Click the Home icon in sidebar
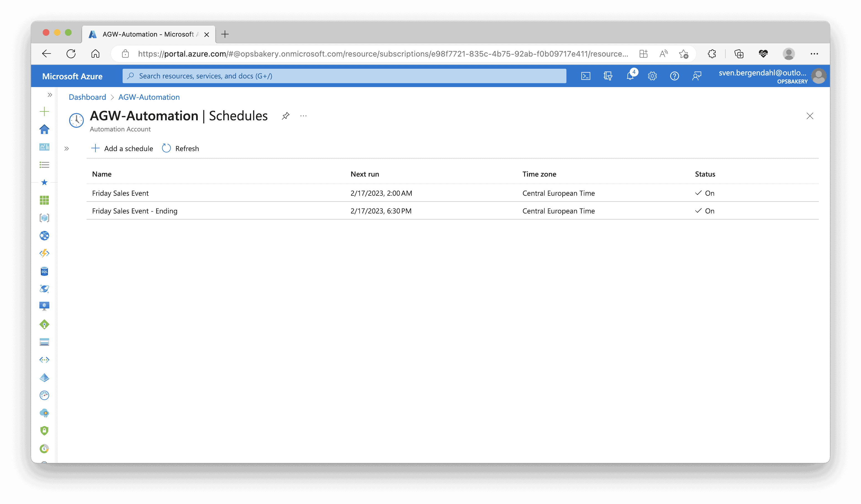Viewport: 861px width, 504px height. coord(44,129)
